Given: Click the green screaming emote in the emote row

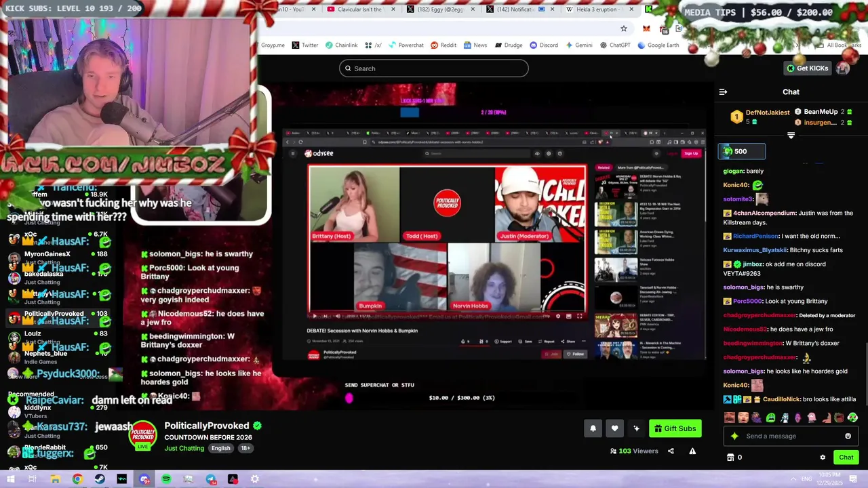Looking at the screenshot, I should pyautogui.click(x=770, y=418).
